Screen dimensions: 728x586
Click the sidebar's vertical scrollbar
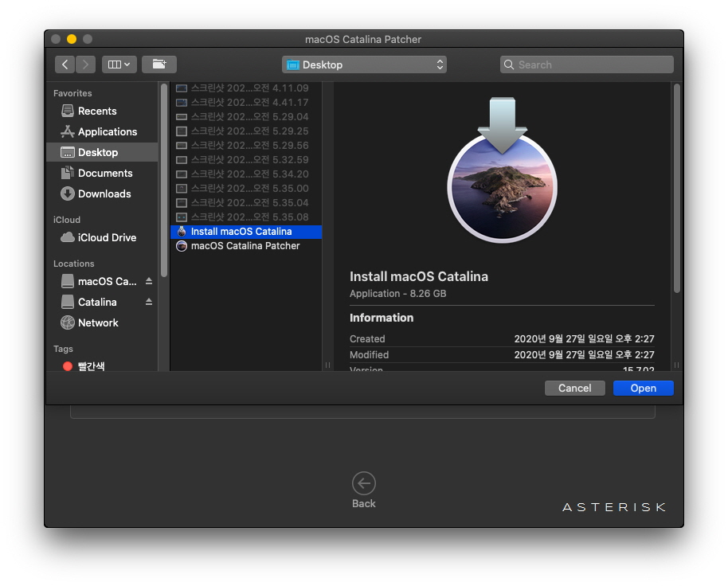tap(164, 180)
